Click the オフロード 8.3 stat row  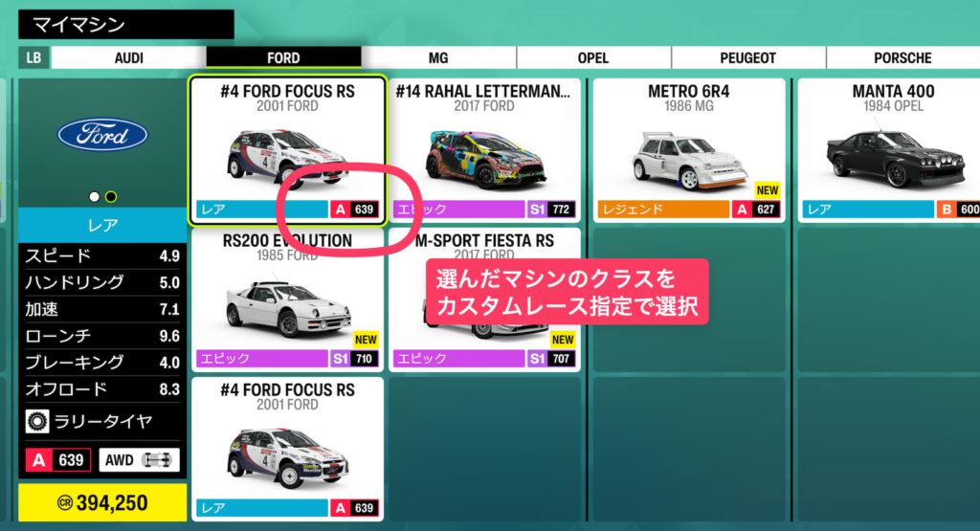(x=102, y=389)
